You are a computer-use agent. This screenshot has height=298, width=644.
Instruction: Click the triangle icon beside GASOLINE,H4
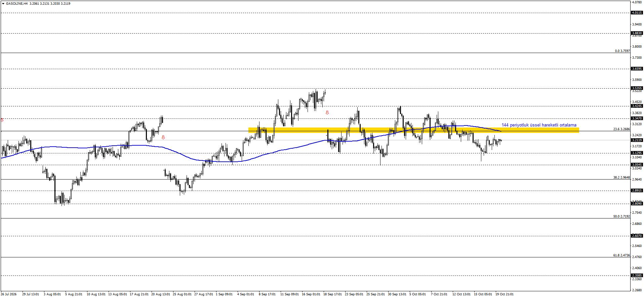[3, 4]
